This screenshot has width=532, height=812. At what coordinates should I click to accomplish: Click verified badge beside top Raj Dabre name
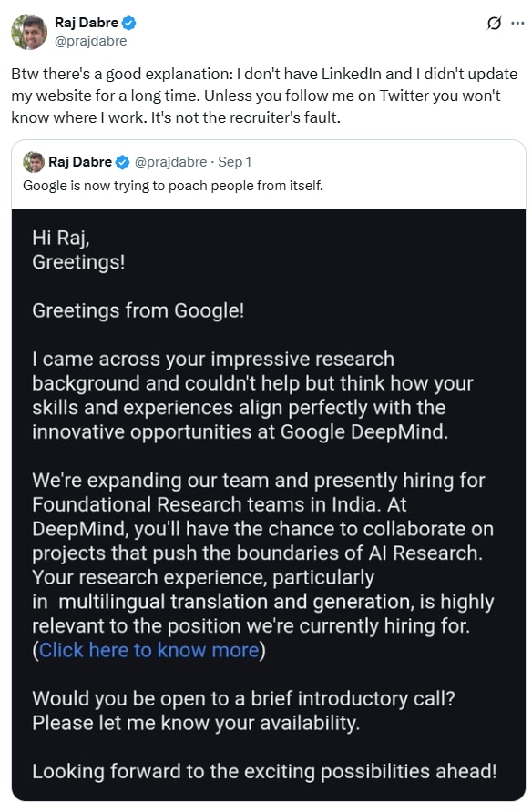(x=129, y=23)
